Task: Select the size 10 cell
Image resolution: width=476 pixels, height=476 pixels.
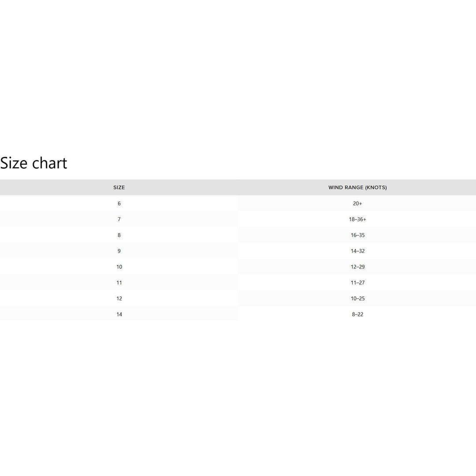Action: point(119,267)
